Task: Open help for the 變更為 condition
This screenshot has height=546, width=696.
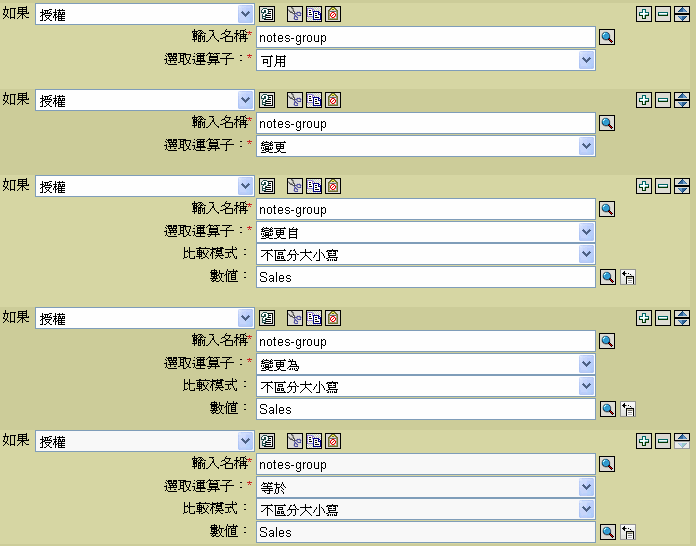Action: tap(267, 319)
